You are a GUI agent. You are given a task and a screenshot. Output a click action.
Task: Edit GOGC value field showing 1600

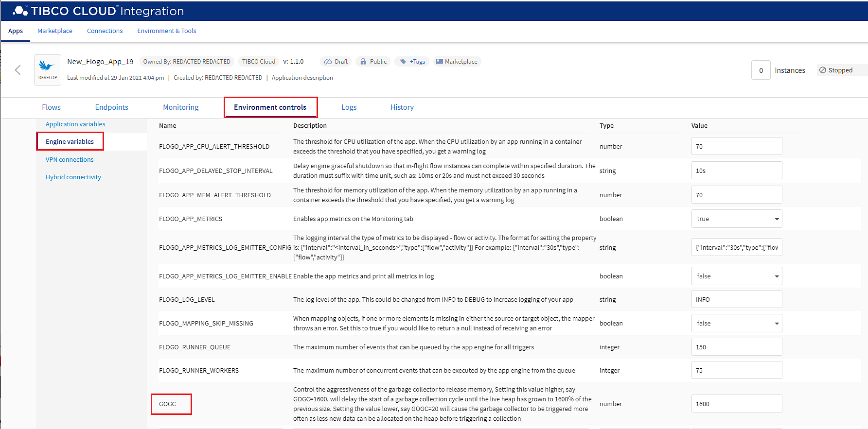point(737,404)
